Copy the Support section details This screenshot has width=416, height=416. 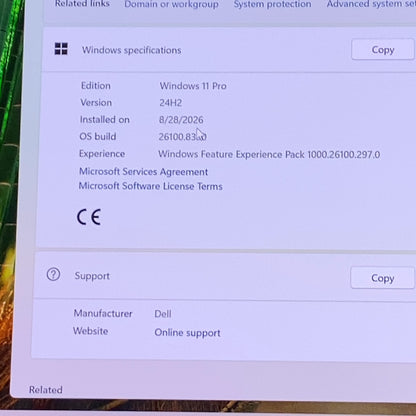[x=382, y=278]
